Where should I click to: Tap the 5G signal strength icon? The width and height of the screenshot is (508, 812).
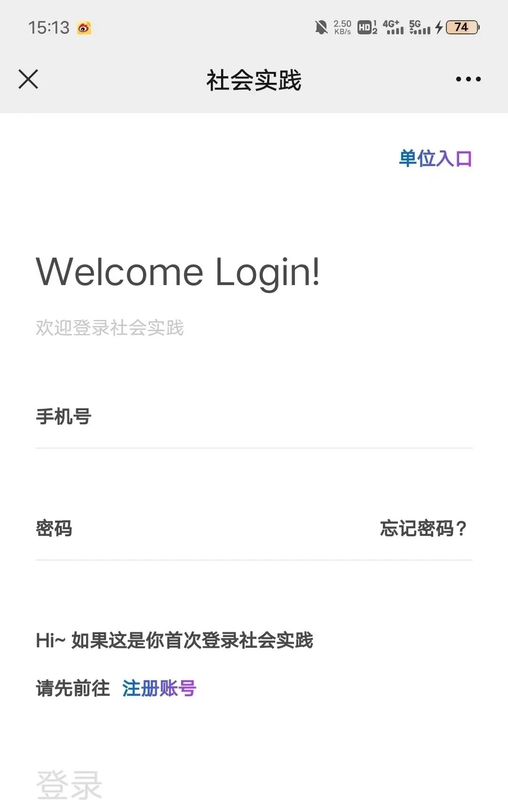pos(420,27)
